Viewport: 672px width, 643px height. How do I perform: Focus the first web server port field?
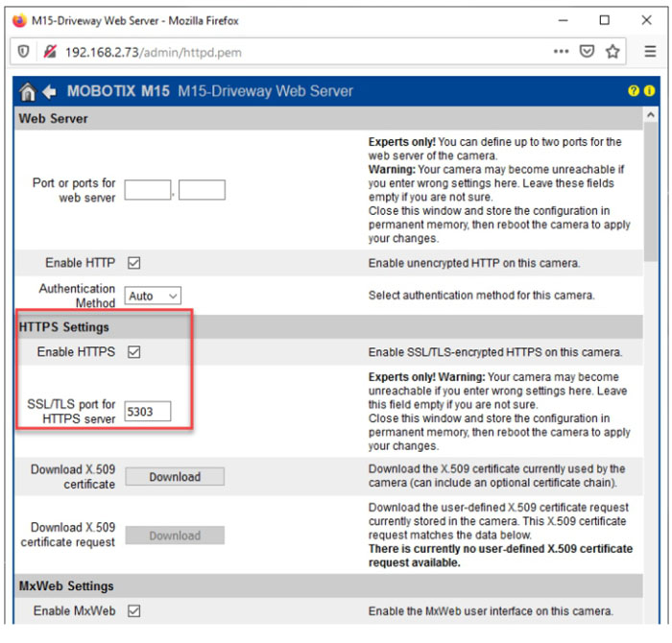[148, 190]
